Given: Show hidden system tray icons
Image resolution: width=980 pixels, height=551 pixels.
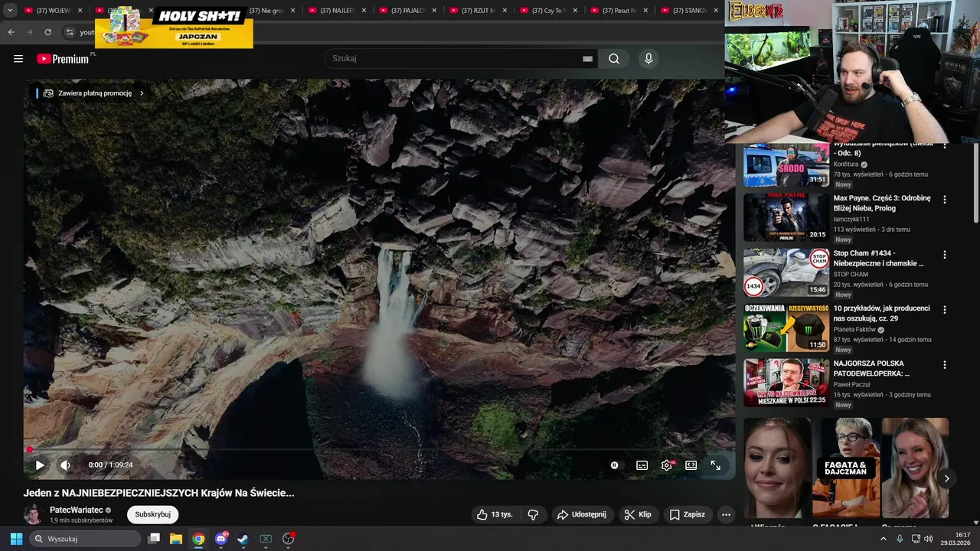Looking at the screenshot, I should (x=883, y=539).
